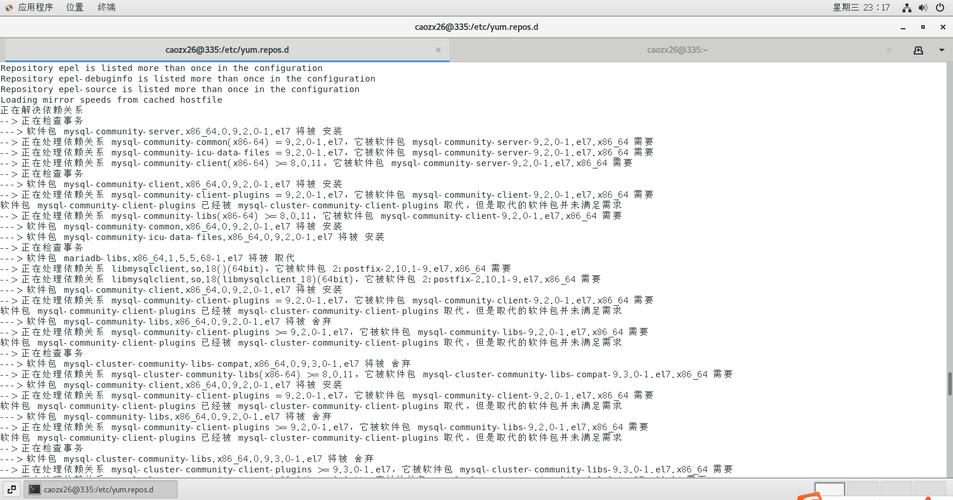The height and width of the screenshot is (500, 953).
Task: Maximize the terminal window
Action: tap(923, 27)
